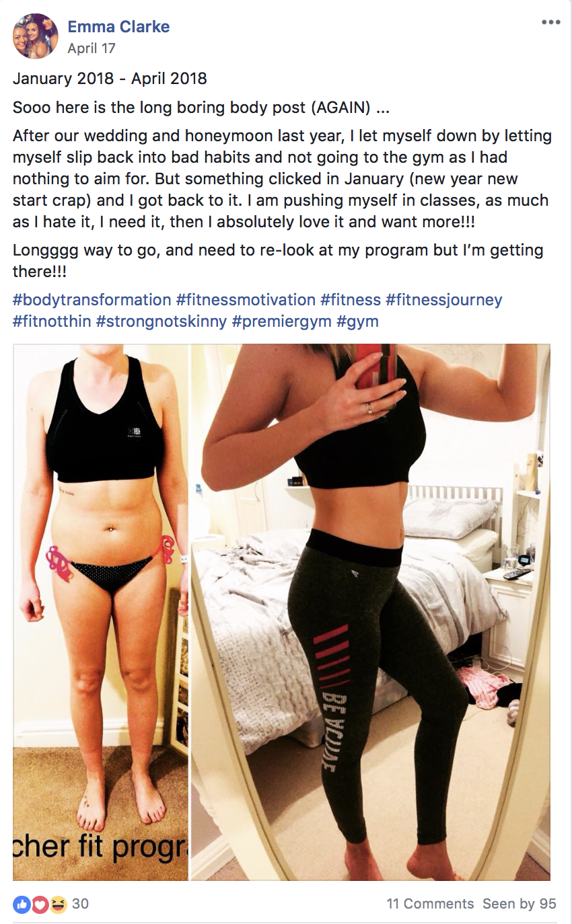This screenshot has width=572, height=924.
Task: Click the Seen by 95 label
Action: 520,904
